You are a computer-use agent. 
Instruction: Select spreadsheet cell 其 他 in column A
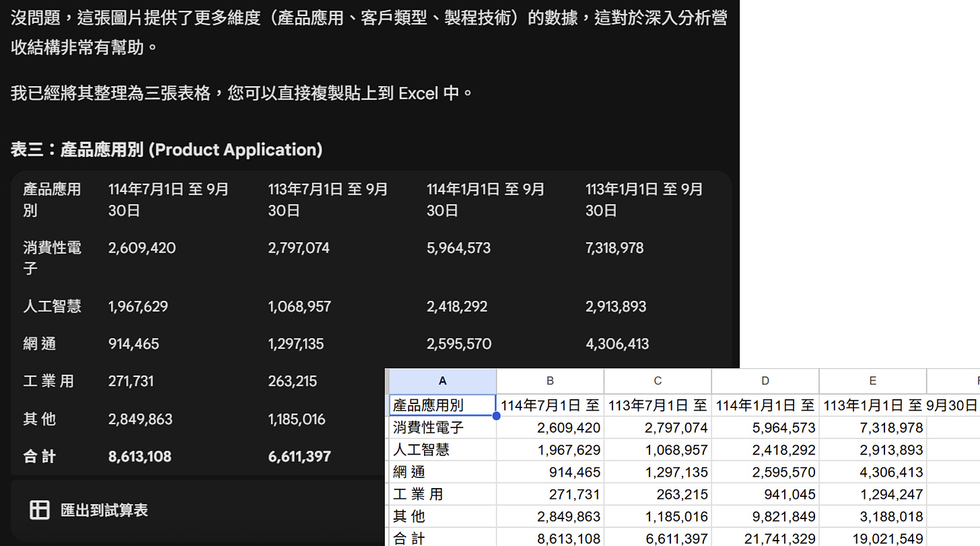[x=442, y=516]
